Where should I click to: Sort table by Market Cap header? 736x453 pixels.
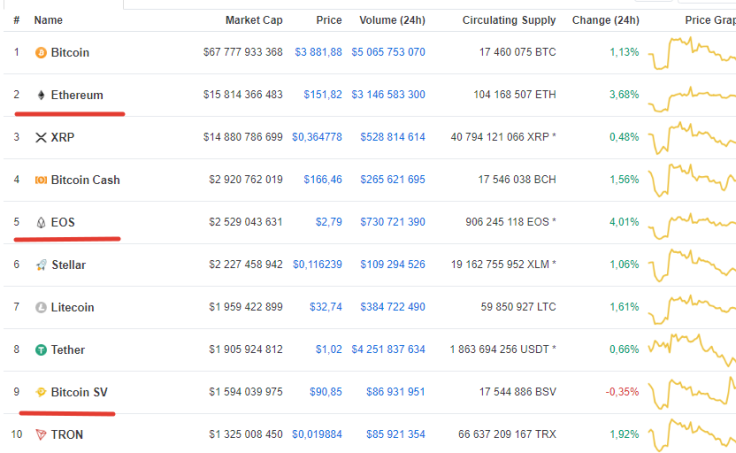254,20
